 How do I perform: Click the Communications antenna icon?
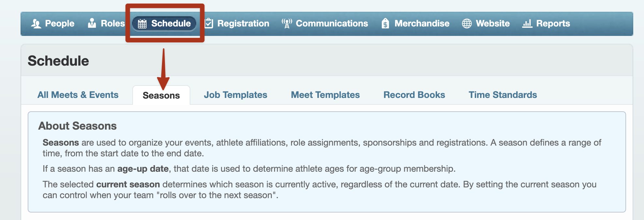point(287,23)
